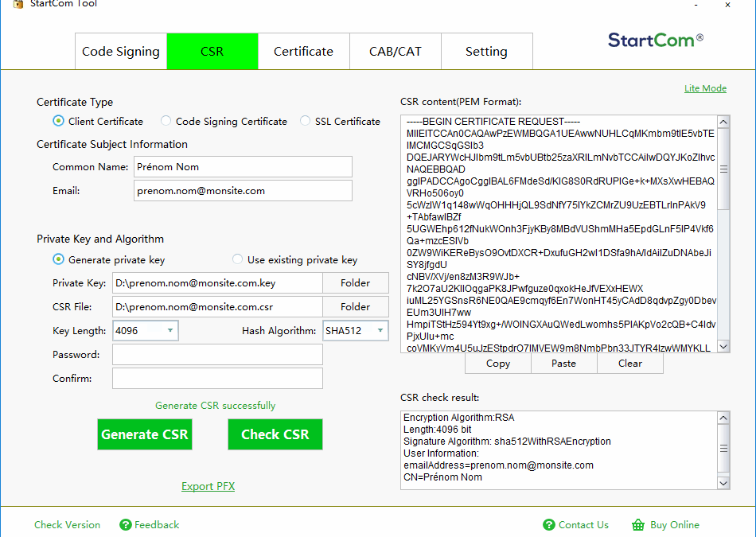Click the CSR content scrollbar thumb
The height and width of the screenshot is (537, 756).
pos(723,169)
